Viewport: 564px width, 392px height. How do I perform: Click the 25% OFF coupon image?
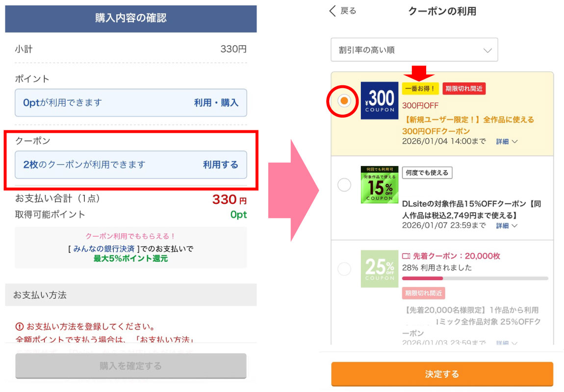pos(379,269)
